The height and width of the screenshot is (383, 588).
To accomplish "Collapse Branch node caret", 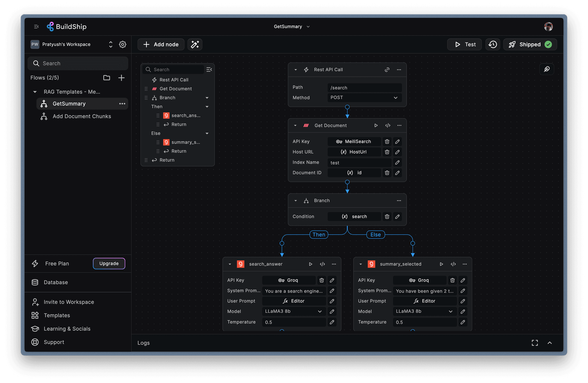I will coord(295,201).
